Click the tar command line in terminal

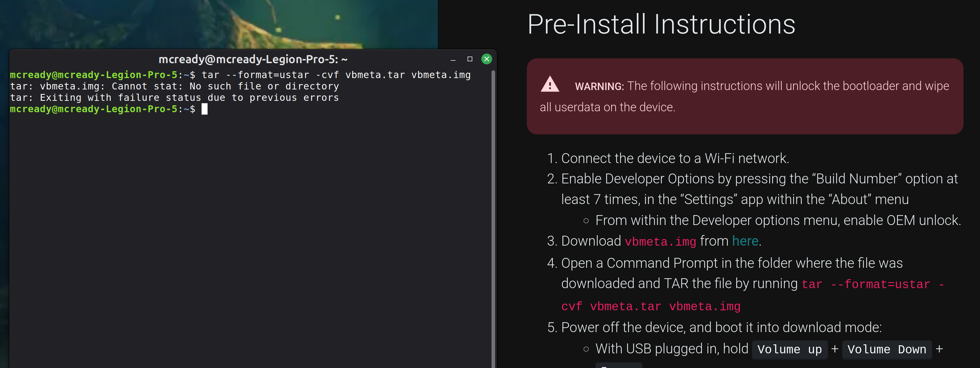coord(240,75)
